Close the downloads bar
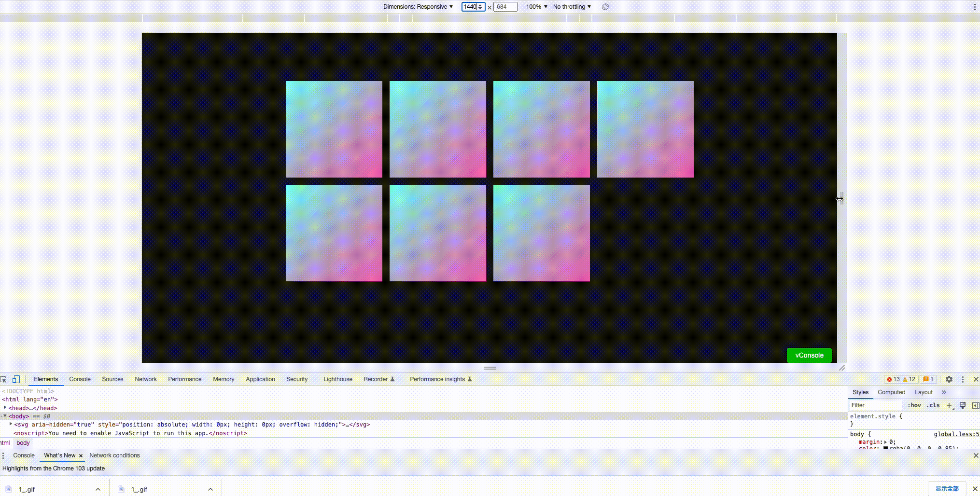This screenshot has height=496, width=980. pyautogui.click(x=975, y=489)
